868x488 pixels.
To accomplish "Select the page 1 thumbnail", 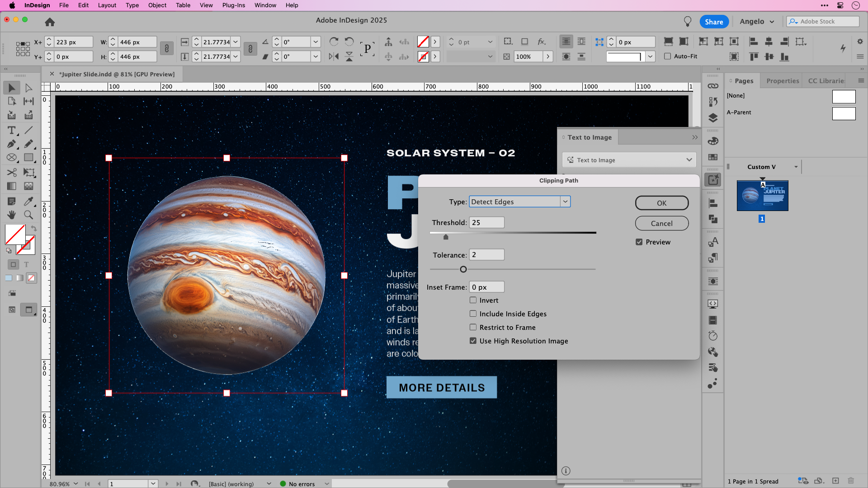I will tap(763, 195).
